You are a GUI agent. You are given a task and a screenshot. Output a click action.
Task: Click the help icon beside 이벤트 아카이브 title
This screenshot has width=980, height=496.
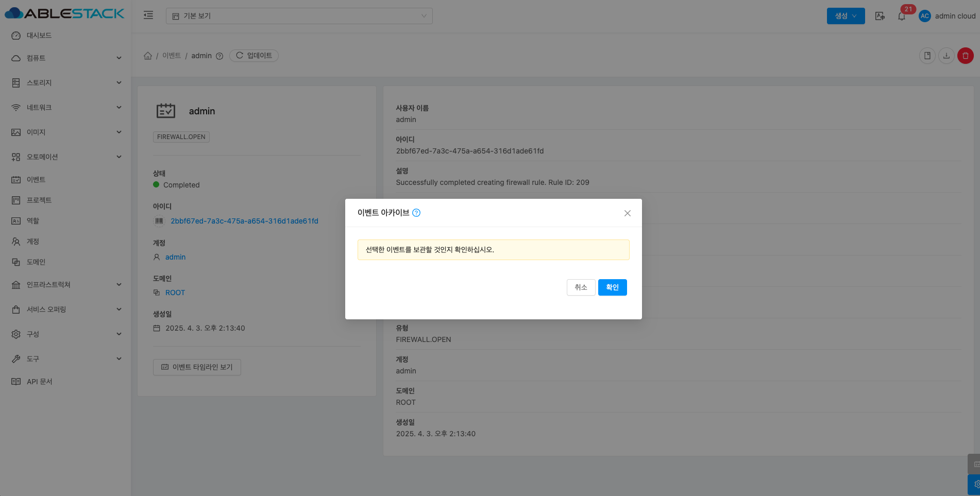tap(416, 213)
